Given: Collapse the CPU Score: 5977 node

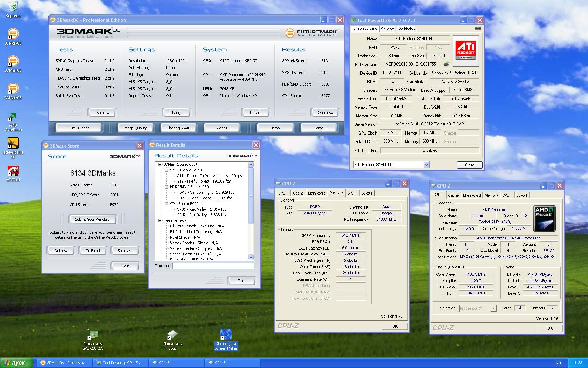Looking at the screenshot, I should coord(167,204).
